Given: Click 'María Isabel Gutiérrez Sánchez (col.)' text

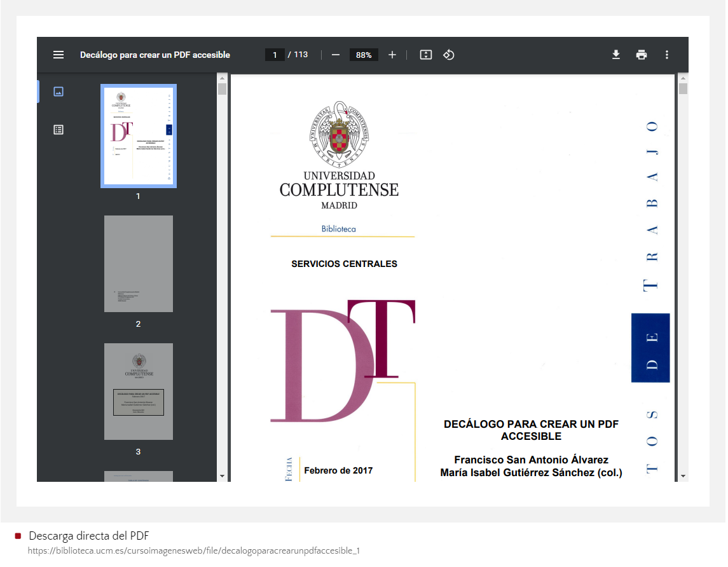Looking at the screenshot, I should pos(531,472).
